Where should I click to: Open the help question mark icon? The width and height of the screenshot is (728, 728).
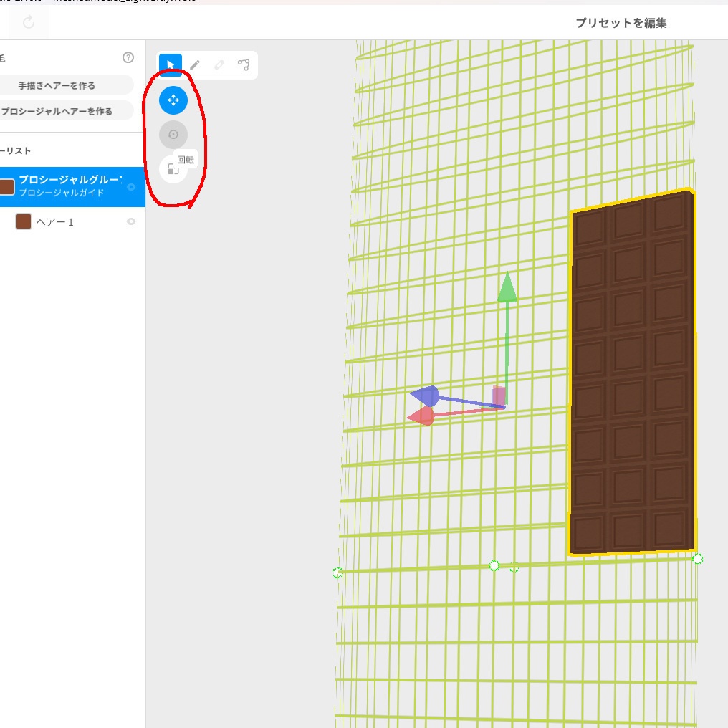tap(128, 57)
